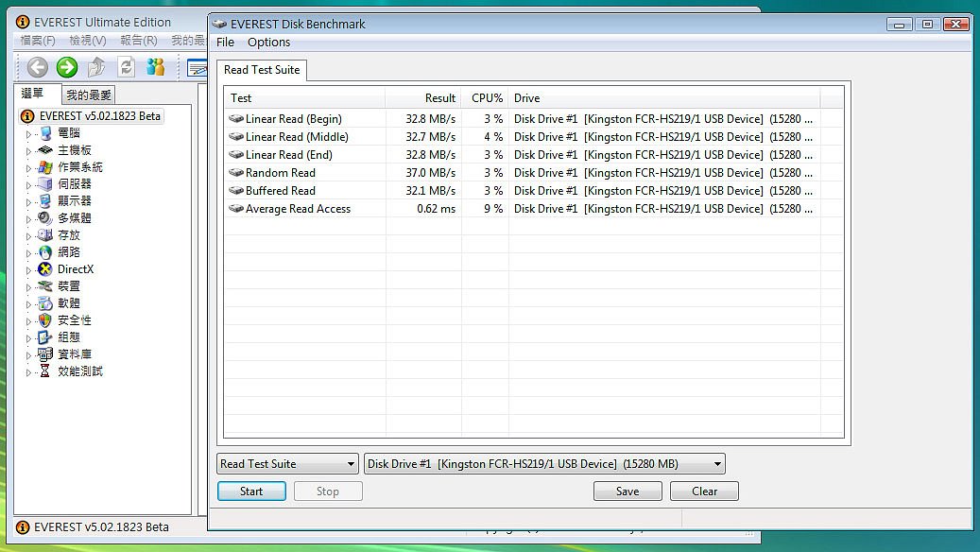Click the disk icon beside Linear Read (Begin)
Screen dimensions: 980x552
(x=236, y=119)
